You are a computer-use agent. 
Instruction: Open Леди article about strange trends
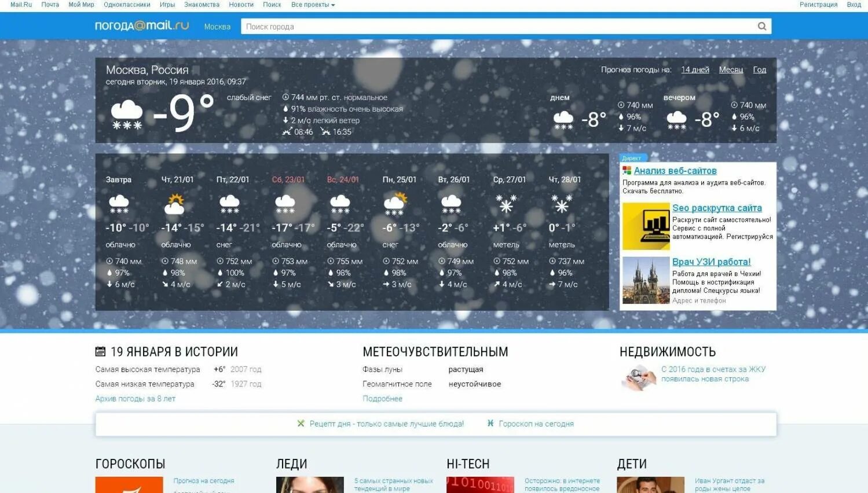394,485
